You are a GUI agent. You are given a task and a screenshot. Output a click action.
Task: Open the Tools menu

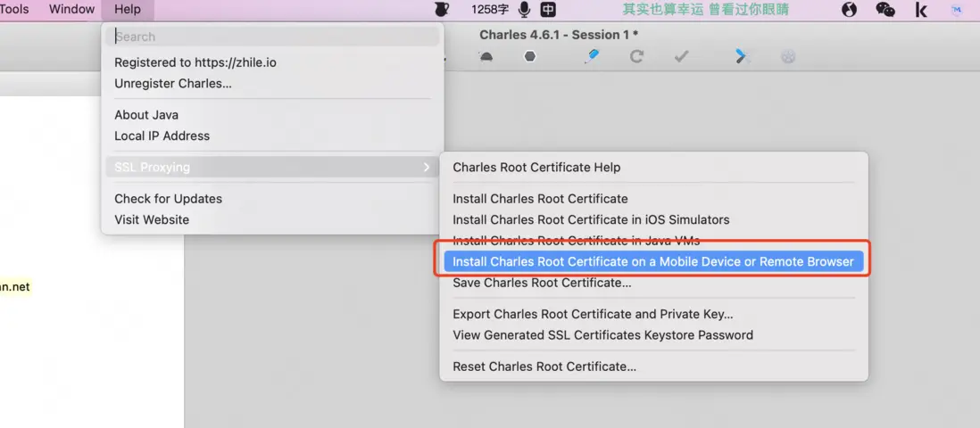[14, 10]
